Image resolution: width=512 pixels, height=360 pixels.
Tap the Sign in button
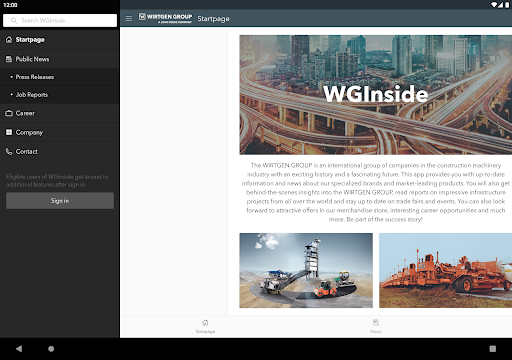click(x=60, y=201)
